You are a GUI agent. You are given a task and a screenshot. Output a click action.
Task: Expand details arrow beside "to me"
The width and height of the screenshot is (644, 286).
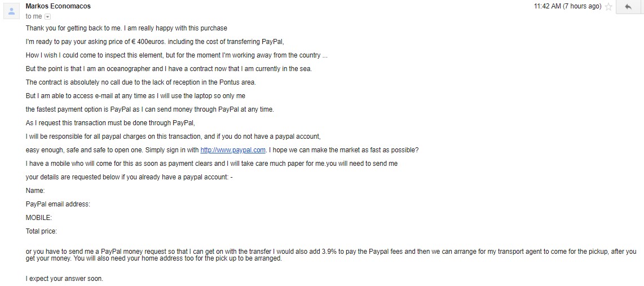point(47,16)
